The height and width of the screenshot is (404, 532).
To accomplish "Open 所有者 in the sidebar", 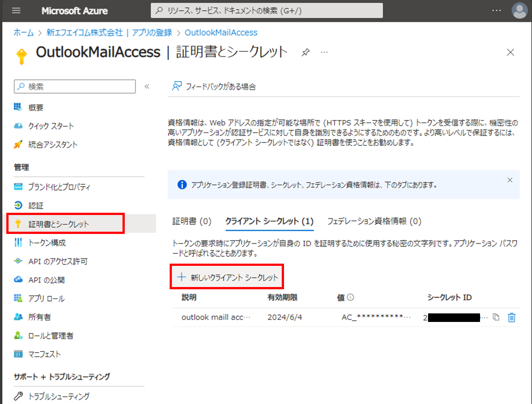I will click(39, 317).
